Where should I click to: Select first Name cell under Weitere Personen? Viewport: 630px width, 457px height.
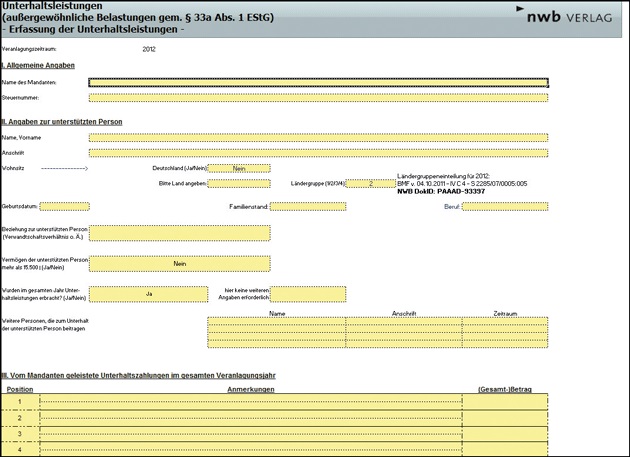(x=276, y=322)
